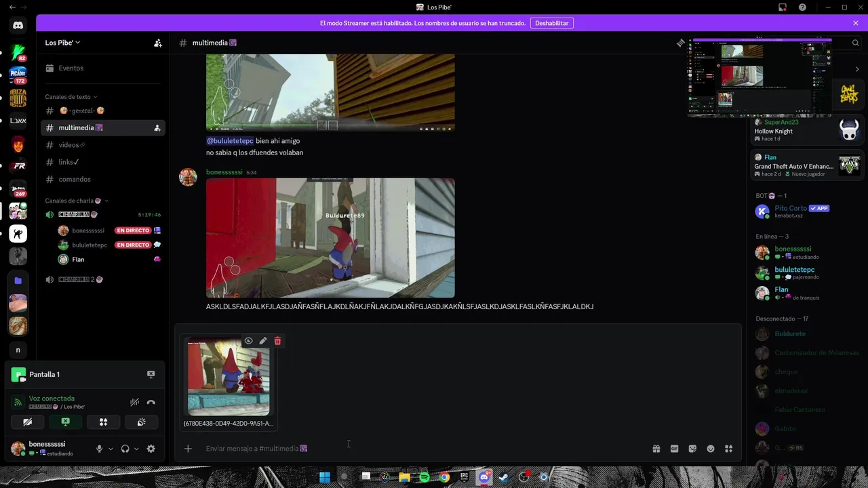
Task: Stop screen share using green button
Action: click(66, 422)
